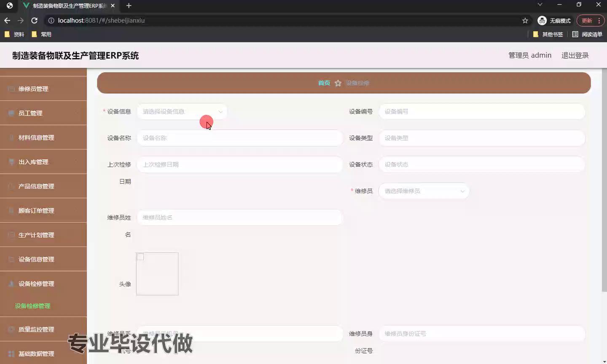Click the 头像 image thumbnail box
This screenshot has width=607, height=364.
tap(157, 274)
